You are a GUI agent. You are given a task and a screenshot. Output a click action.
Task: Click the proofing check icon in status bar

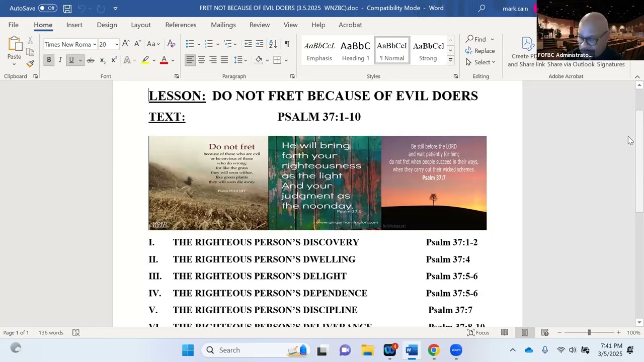click(76, 332)
